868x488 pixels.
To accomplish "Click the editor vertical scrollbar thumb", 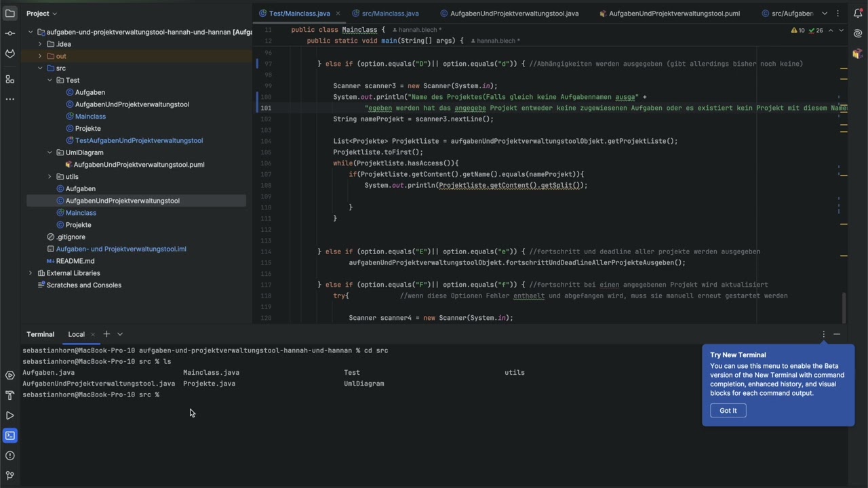I will point(844,308).
